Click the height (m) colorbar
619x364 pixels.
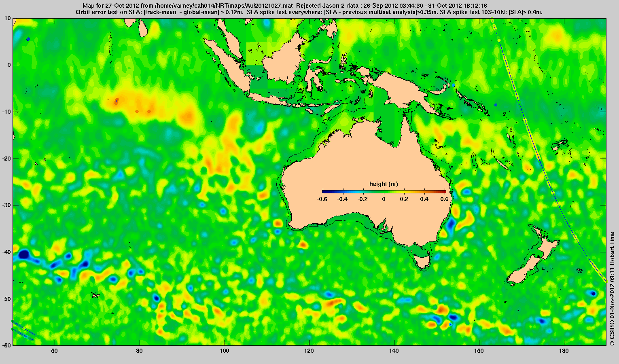[384, 192]
